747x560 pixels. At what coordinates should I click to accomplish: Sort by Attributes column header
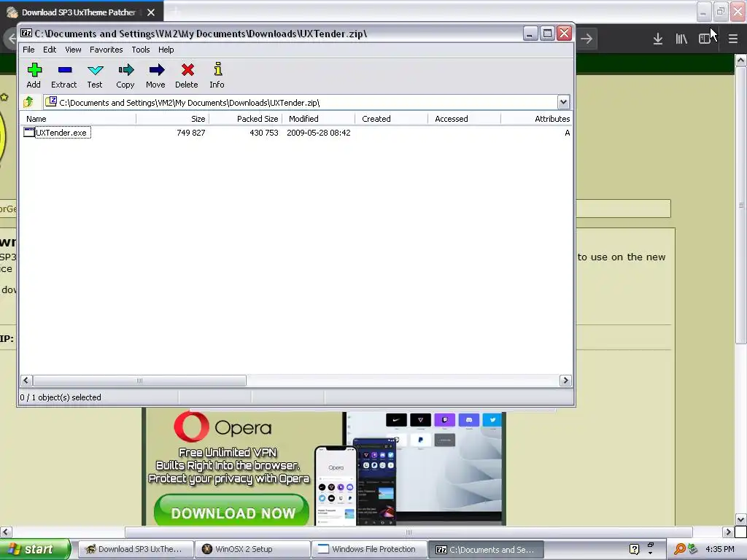point(536,119)
